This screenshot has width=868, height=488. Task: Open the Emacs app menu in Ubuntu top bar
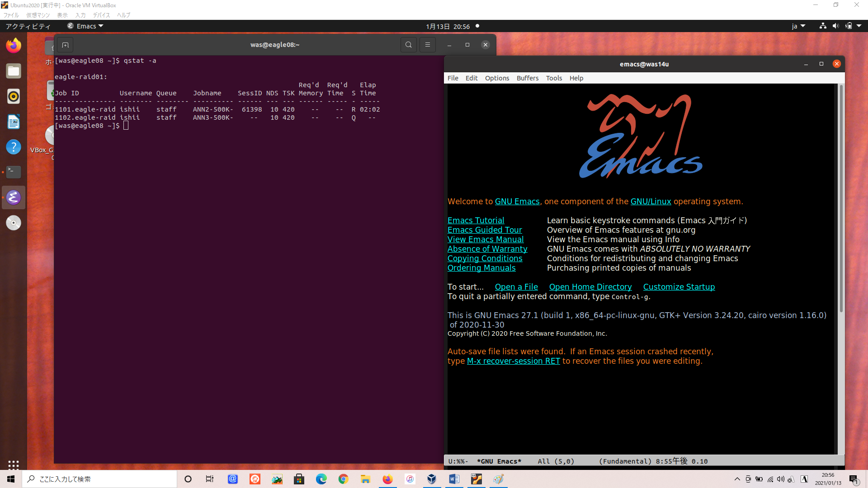[x=85, y=26]
